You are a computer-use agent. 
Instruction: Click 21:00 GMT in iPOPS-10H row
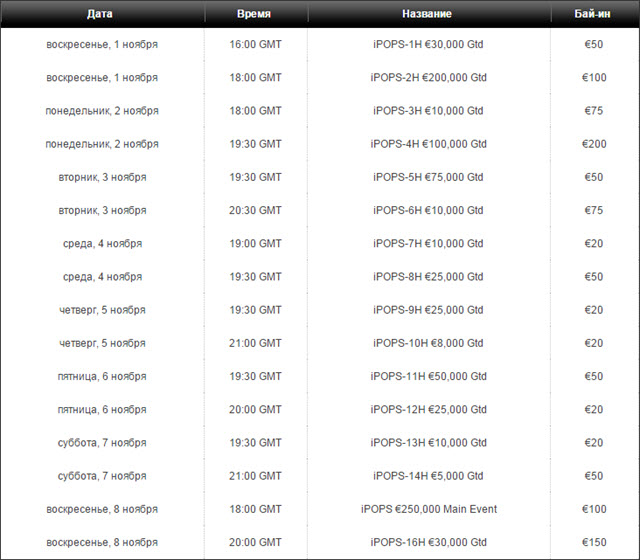pyautogui.click(x=256, y=343)
